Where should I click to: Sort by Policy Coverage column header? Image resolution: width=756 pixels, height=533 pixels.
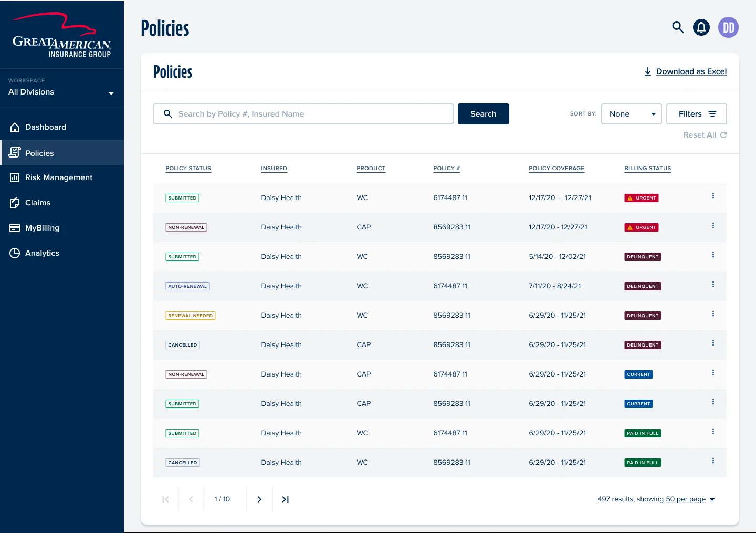556,169
